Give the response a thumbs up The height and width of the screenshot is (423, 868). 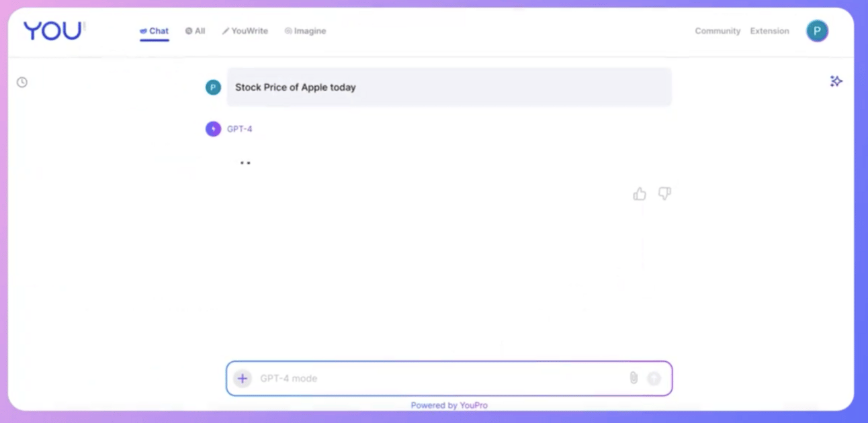(640, 194)
